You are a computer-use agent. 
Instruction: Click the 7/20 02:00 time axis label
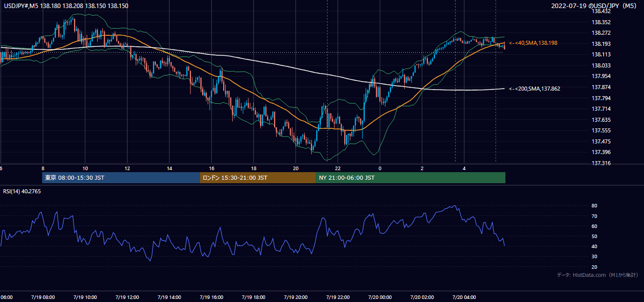pyautogui.click(x=422, y=297)
